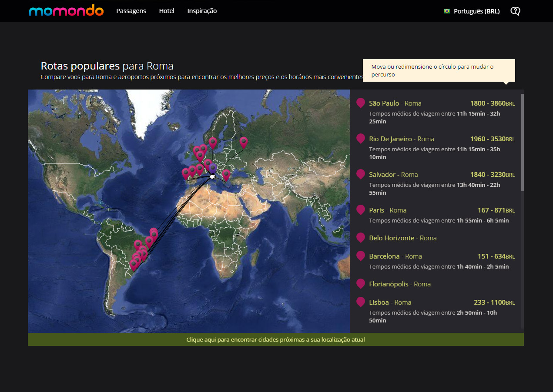Click the Lisboa list pin icon
The height and width of the screenshot is (392, 553).
click(360, 302)
